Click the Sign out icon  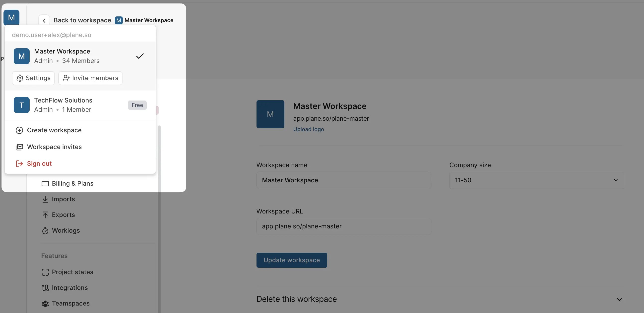click(x=19, y=164)
